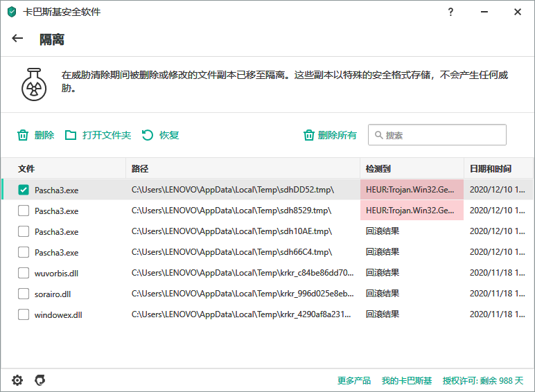Viewport: 535px width, 392px height.
Task: Uncheck Pascha3.exe in sdhDD52.tmp row
Action: tap(24, 190)
